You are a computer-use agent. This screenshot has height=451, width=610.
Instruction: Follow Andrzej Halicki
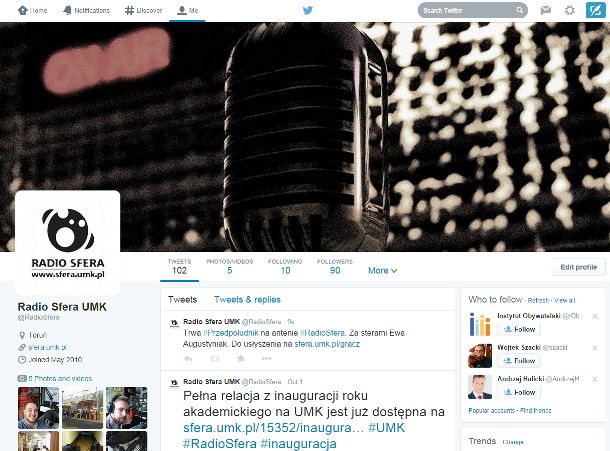tap(519, 393)
